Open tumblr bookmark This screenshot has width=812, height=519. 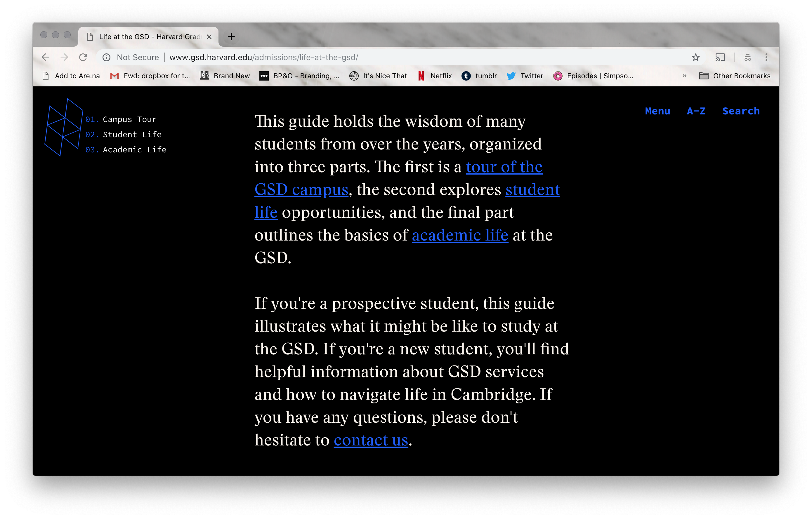click(479, 76)
